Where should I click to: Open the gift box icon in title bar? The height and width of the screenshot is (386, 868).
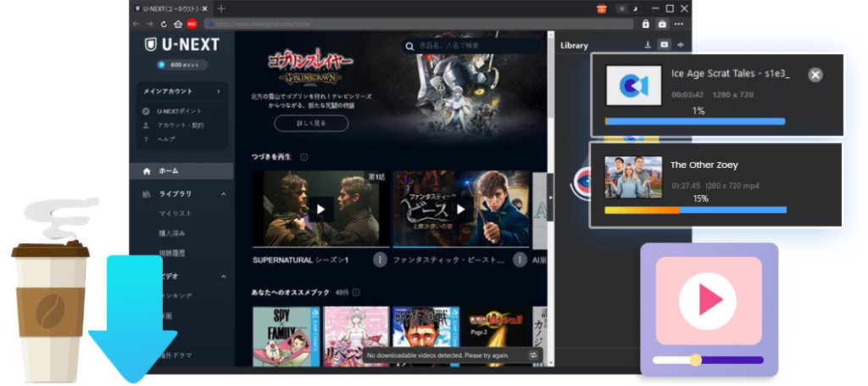pyautogui.click(x=602, y=8)
